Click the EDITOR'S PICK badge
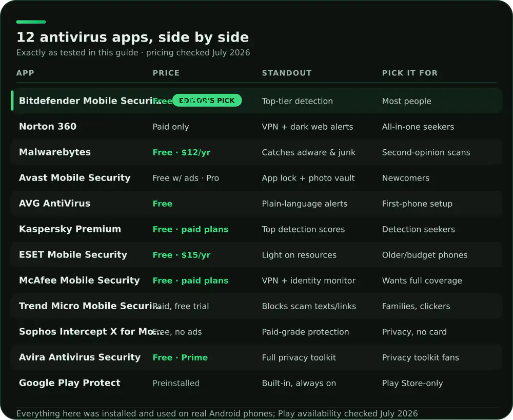 (207, 101)
